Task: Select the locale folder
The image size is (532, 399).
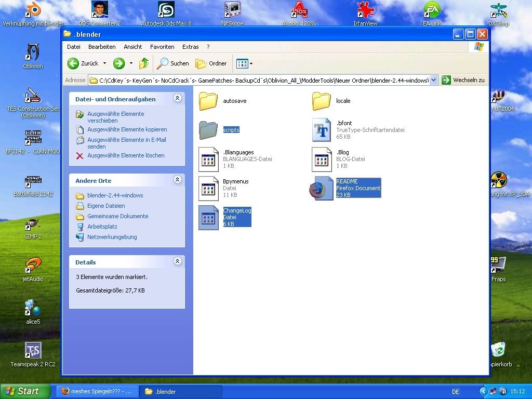Action: coord(322,101)
